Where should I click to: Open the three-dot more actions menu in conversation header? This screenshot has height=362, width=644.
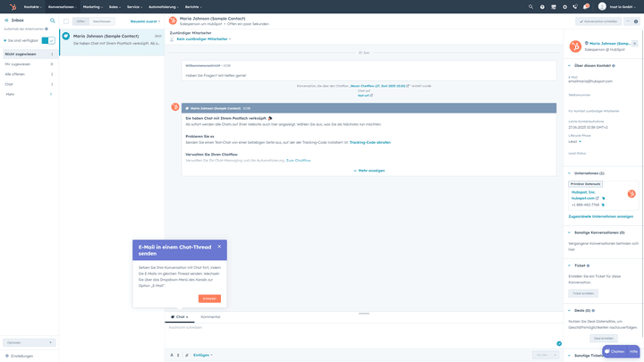click(x=628, y=21)
